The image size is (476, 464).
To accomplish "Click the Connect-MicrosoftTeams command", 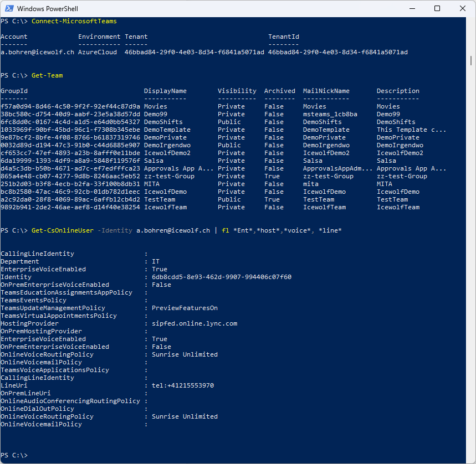I will pyautogui.click(x=74, y=21).
